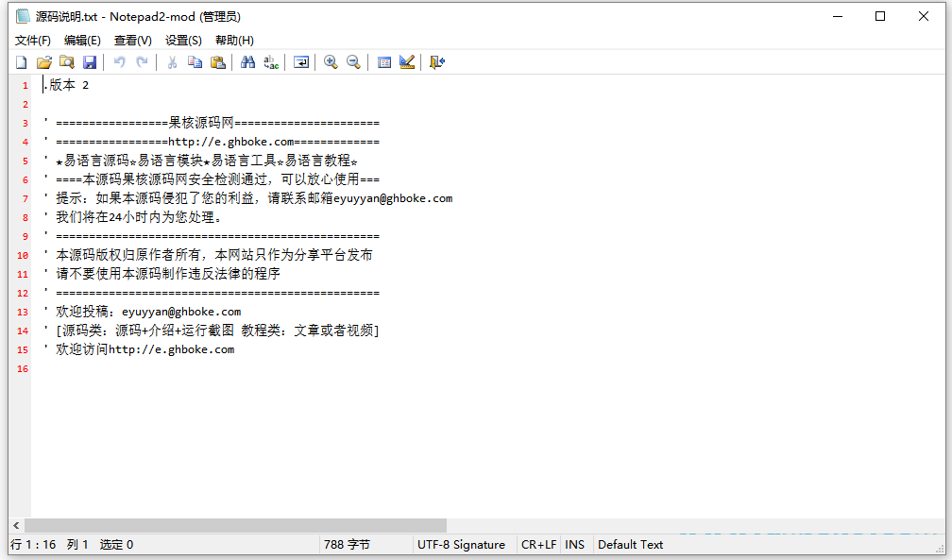This screenshot has width=952, height=560.
Task: Switch syntax scheme via Default Text indicator
Action: point(630,544)
